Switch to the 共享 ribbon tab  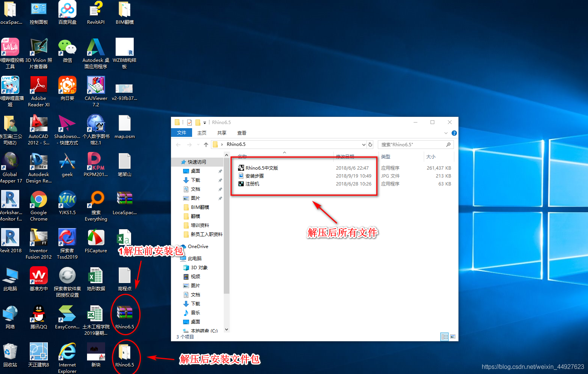[222, 133]
